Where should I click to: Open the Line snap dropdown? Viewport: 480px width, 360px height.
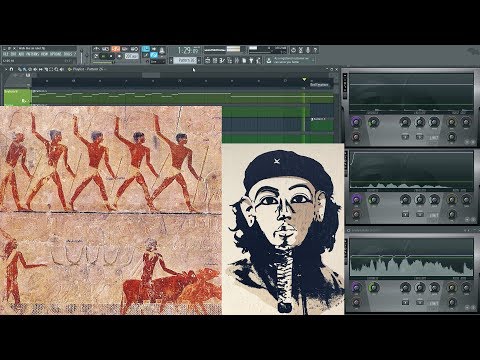pyautogui.click(x=158, y=62)
